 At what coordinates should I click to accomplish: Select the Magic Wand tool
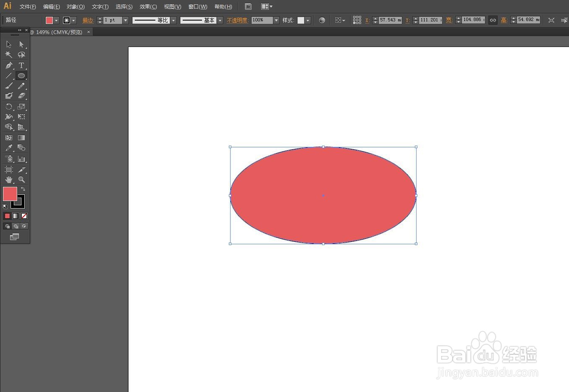pyautogui.click(x=9, y=55)
